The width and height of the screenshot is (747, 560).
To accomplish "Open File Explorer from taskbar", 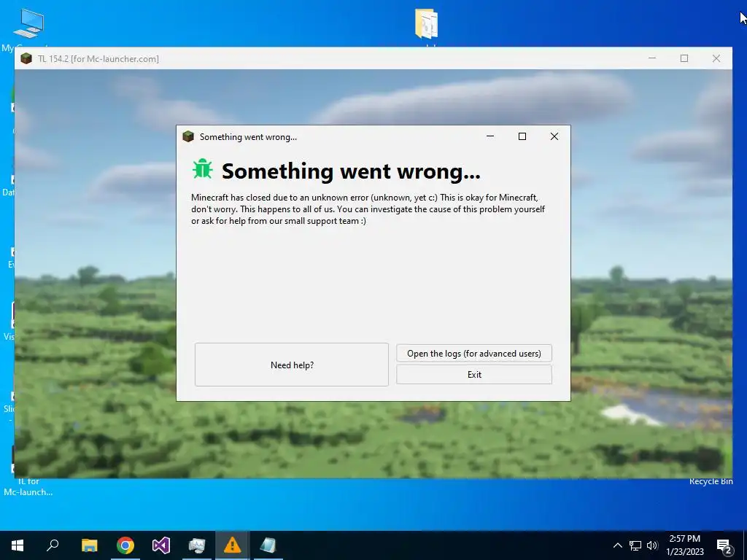I will (x=89, y=545).
